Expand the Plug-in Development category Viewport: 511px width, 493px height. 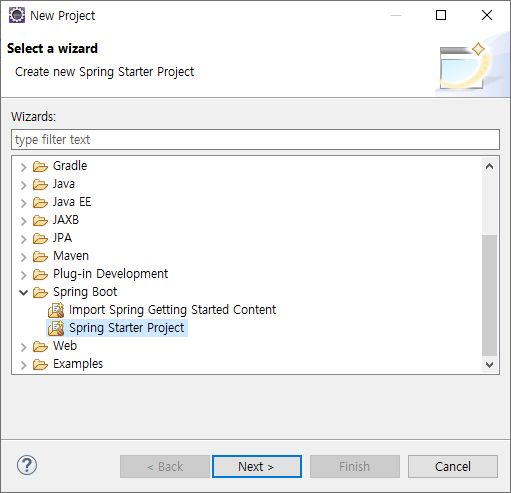tap(23, 274)
